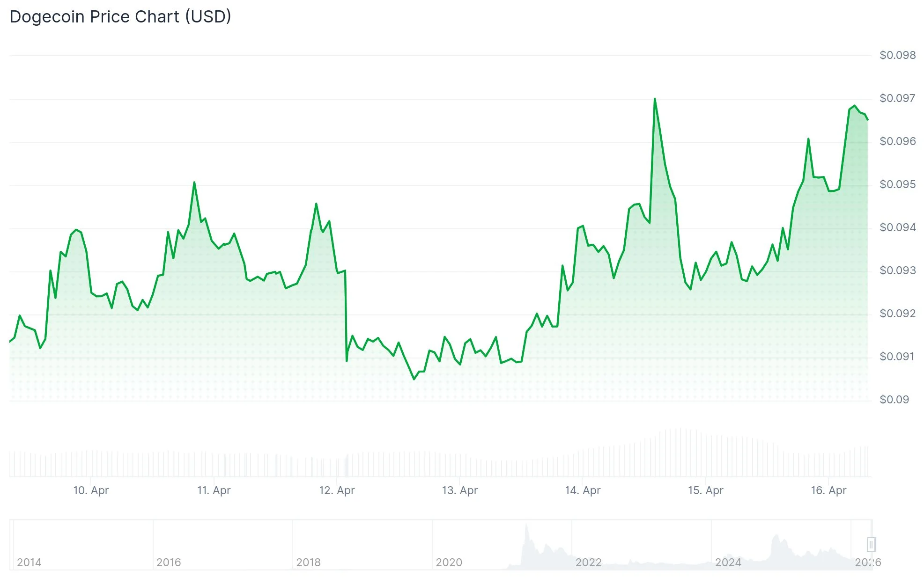The image size is (924, 584).
Task: Click the 2016 label in the navigator
Action: (169, 562)
